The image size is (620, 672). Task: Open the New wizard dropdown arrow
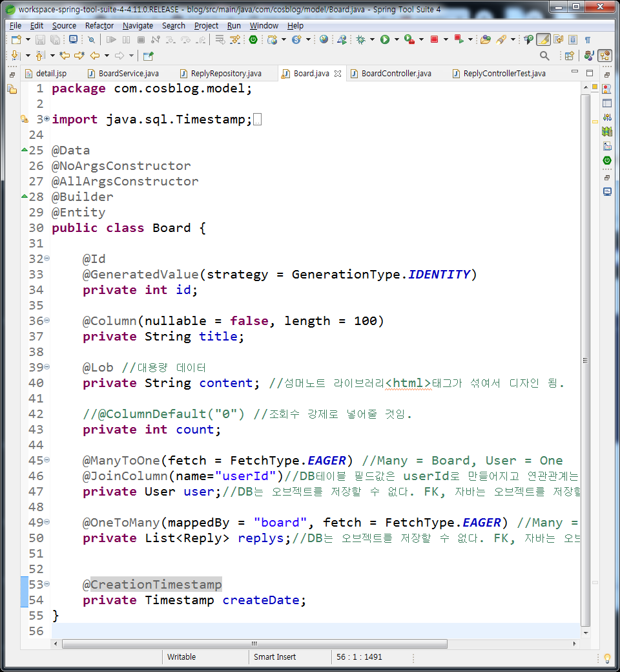coord(28,39)
